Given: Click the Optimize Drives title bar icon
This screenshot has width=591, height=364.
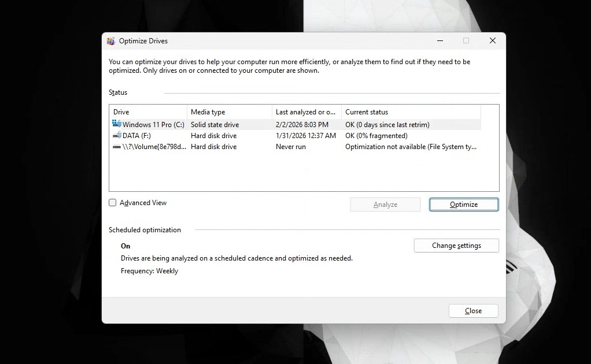Looking at the screenshot, I should click(x=111, y=41).
